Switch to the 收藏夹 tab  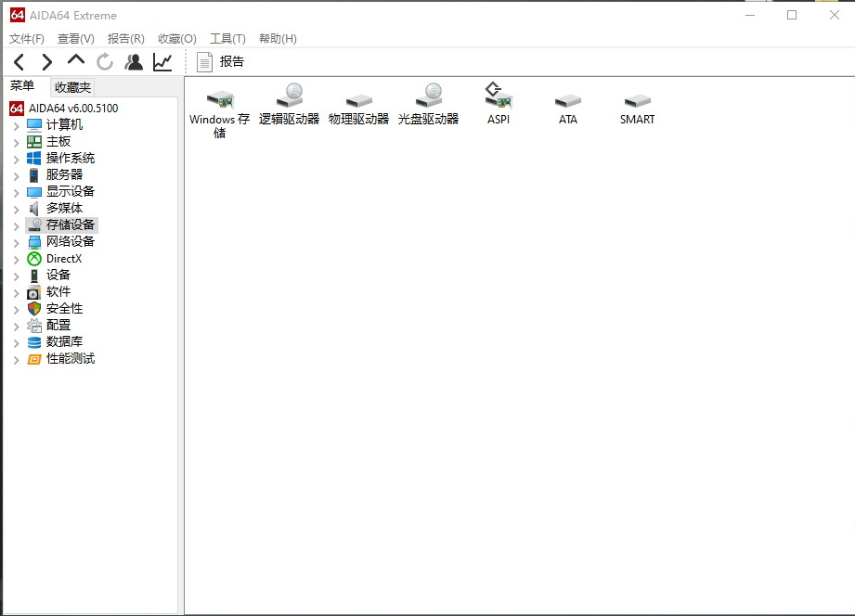72,87
